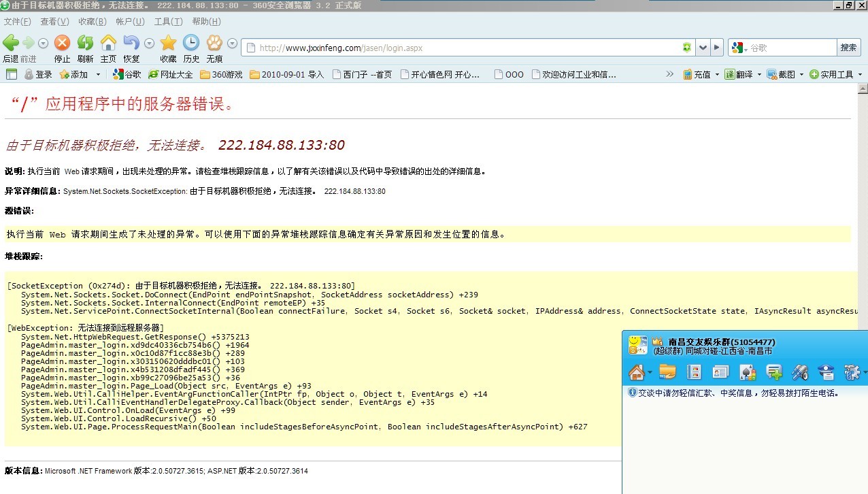868x494 pixels.
Task: Open the group games card icon in QQ
Action: click(x=747, y=372)
